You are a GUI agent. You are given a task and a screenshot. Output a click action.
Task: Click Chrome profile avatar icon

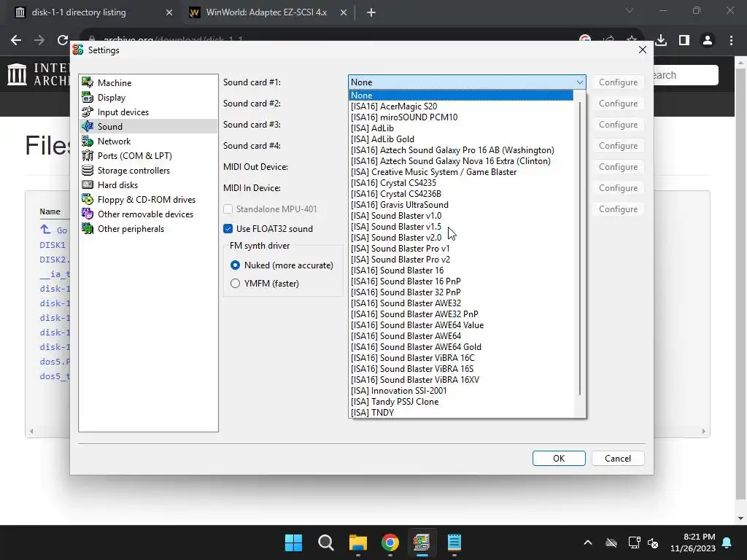[x=708, y=41]
